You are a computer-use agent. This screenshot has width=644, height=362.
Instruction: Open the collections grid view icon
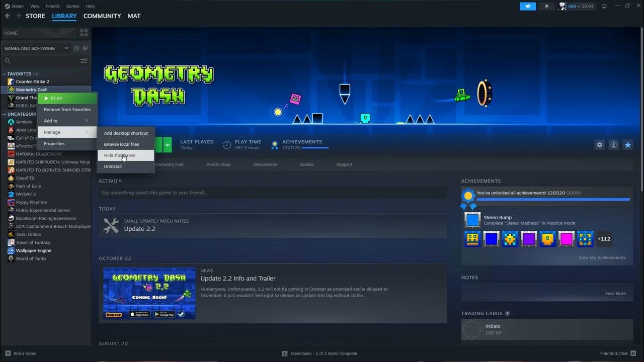point(84,33)
